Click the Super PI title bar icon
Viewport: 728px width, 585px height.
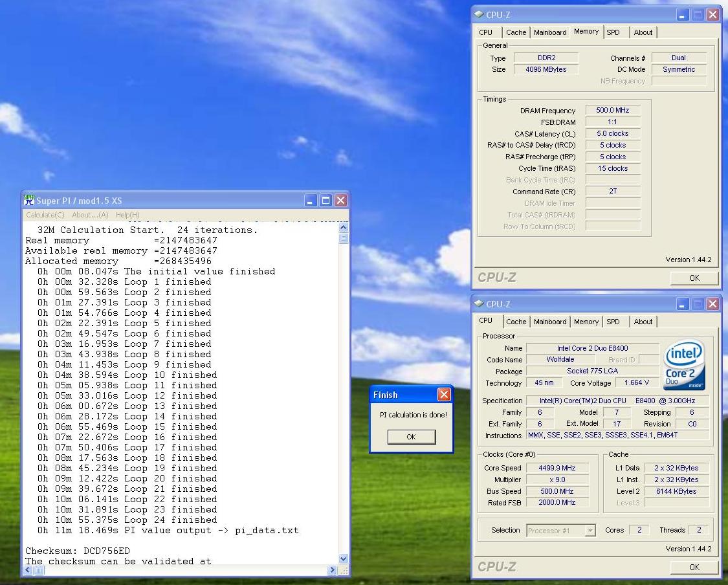pos(29,200)
